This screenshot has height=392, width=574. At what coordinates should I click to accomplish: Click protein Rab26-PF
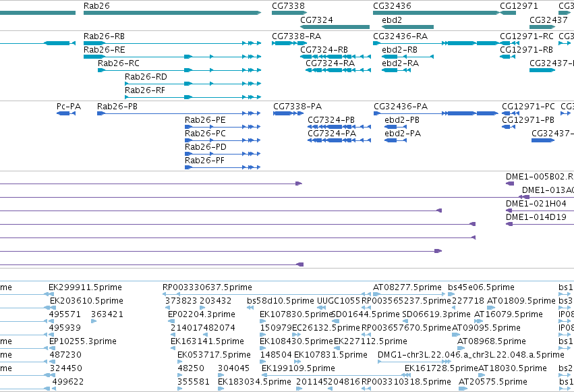click(223, 167)
